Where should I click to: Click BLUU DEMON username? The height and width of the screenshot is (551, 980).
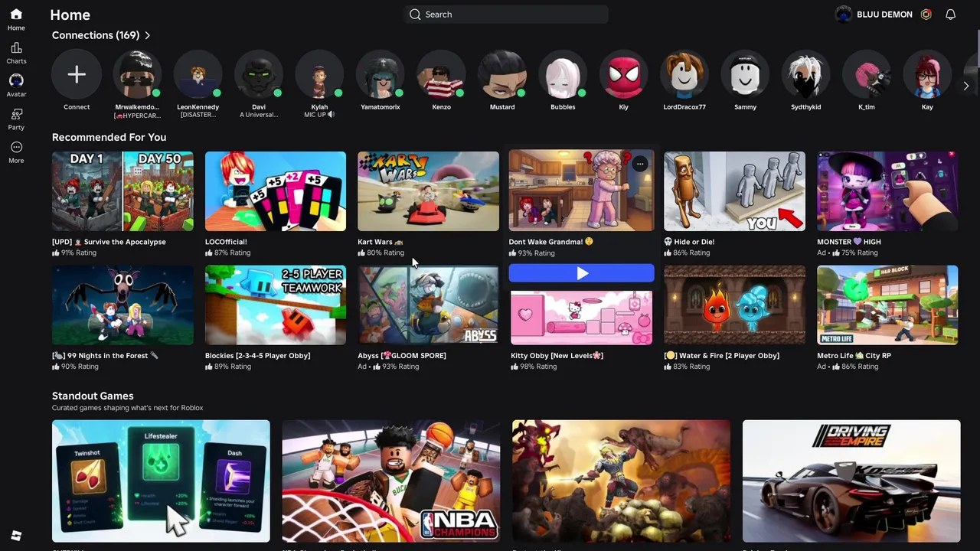pyautogui.click(x=884, y=15)
